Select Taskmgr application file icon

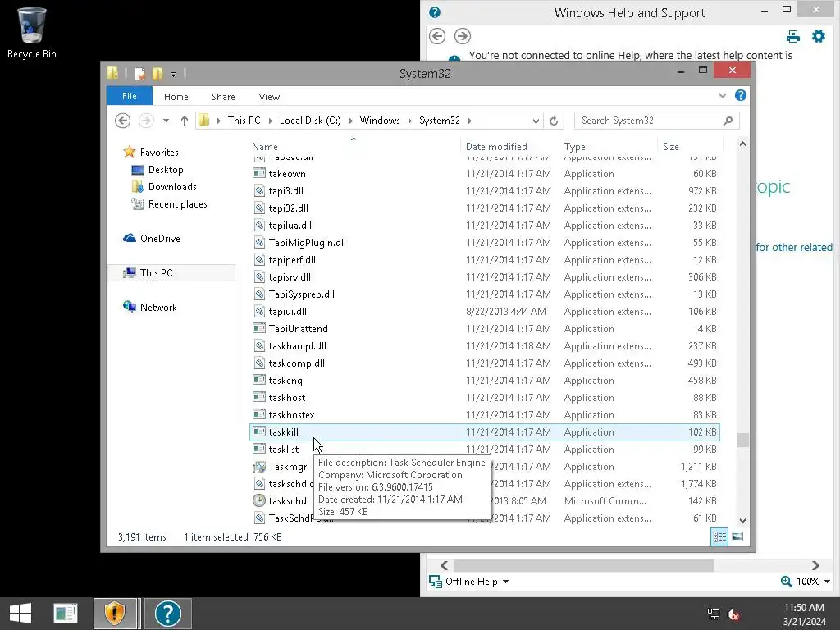[259, 467]
